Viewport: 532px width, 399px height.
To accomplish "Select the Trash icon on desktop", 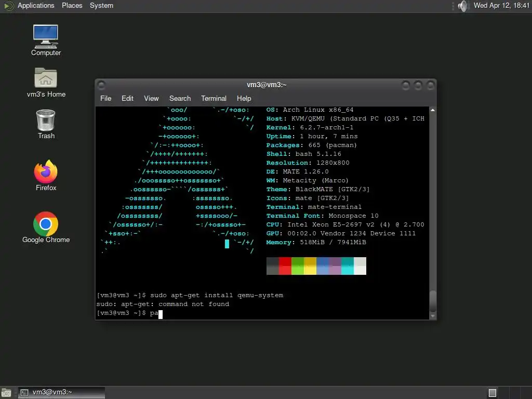I will click(46, 124).
